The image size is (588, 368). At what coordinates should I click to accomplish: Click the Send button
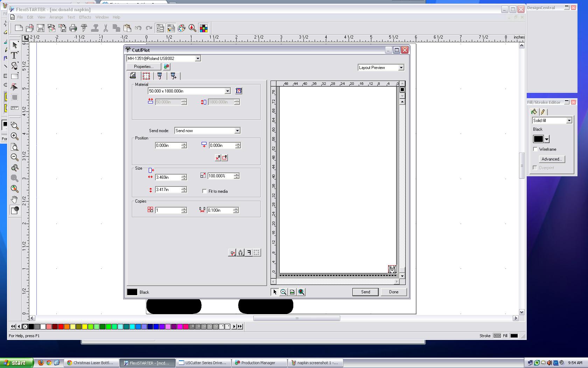click(x=365, y=292)
